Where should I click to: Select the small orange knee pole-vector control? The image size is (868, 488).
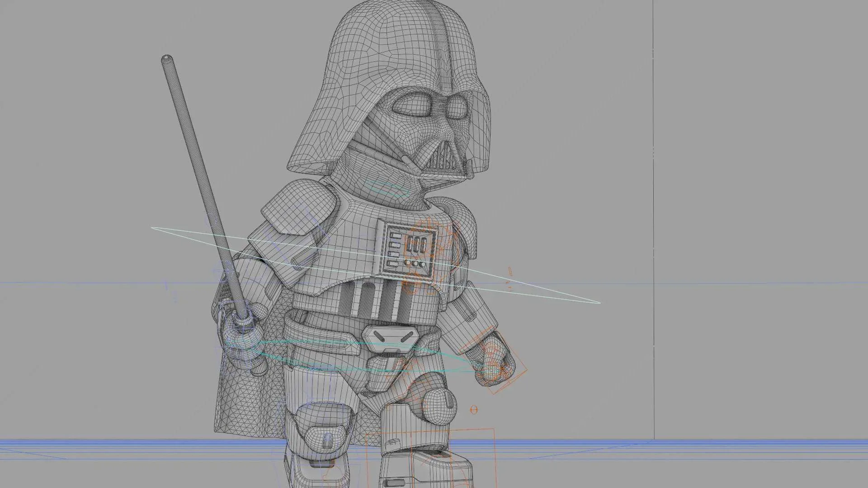[473, 410]
